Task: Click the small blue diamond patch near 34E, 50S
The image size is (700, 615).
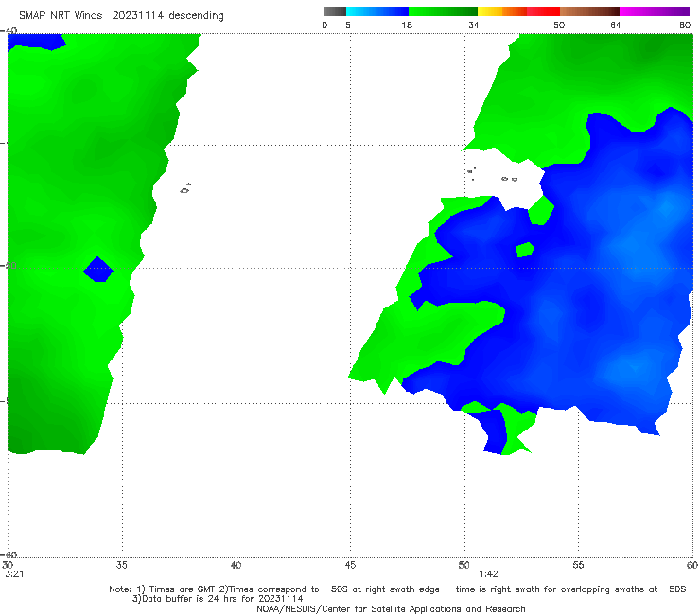Action: [97, 270]
